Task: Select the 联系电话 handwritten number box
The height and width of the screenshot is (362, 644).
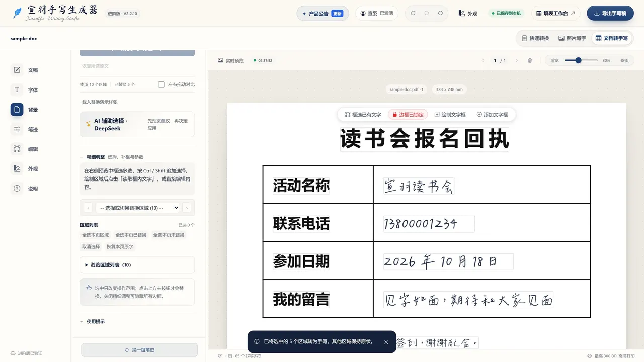Action: coord(429,224)
